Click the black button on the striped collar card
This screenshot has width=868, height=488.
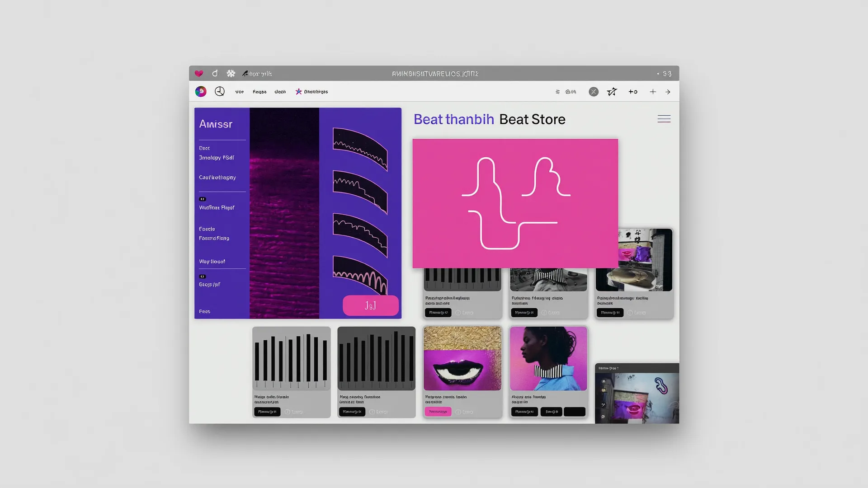[x=524, y=313]
